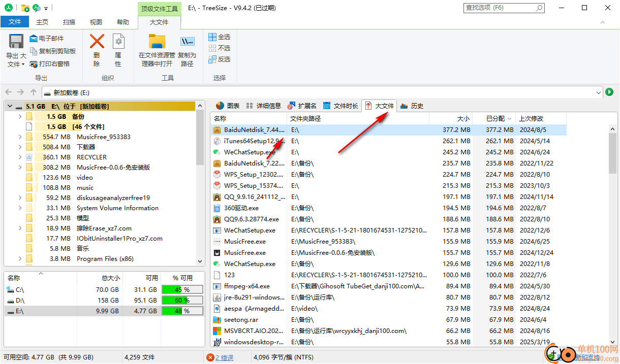Viewport: 620px width, 364px height.
Task: Select the Program Files (x86) folder
Action: [105, 259]
